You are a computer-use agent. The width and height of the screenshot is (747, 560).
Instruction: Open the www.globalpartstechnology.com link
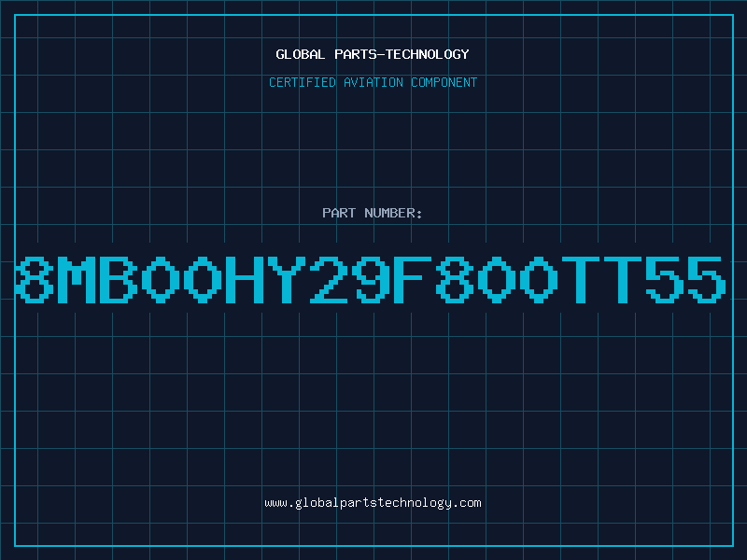pyautogui.click(x=373, y=503)
